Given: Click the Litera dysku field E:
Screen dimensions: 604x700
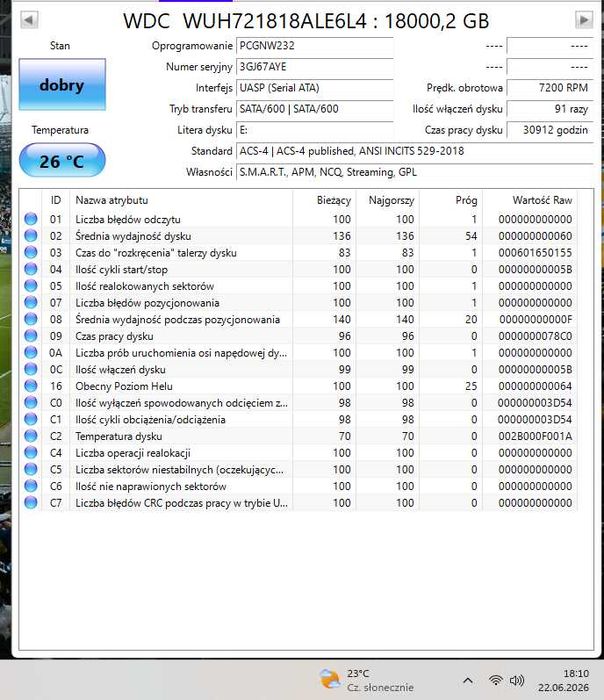Looking at the screenshot, I should (315, 130).
